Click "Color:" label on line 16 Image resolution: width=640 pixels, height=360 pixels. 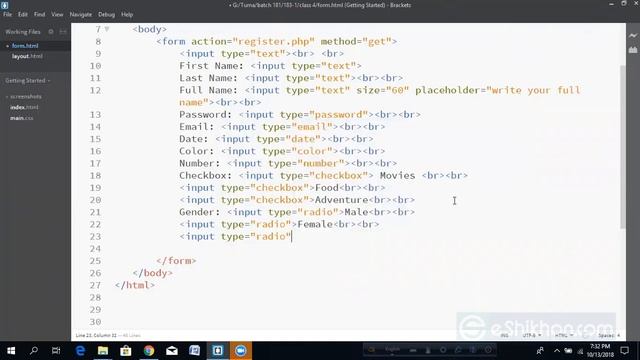point(196,151)
